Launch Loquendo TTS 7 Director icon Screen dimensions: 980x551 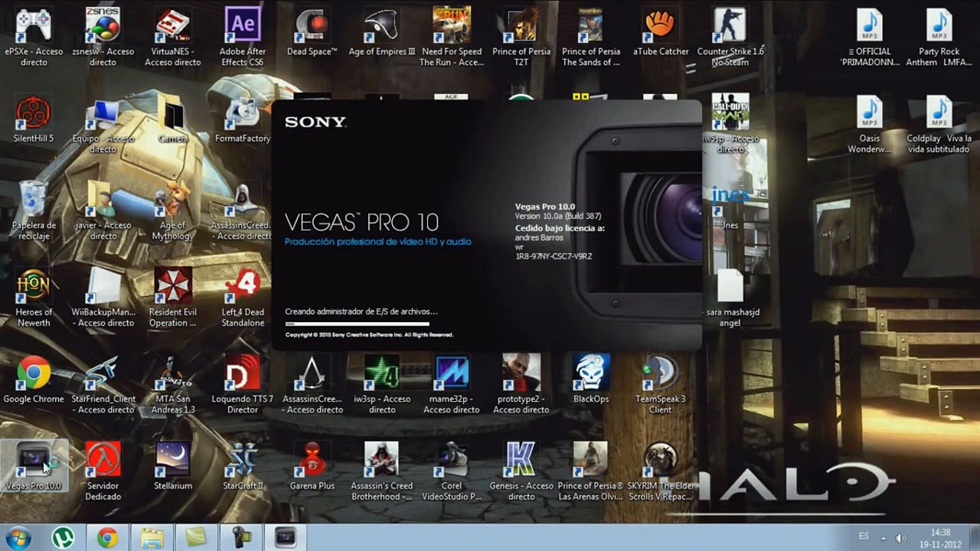point(243,383)
